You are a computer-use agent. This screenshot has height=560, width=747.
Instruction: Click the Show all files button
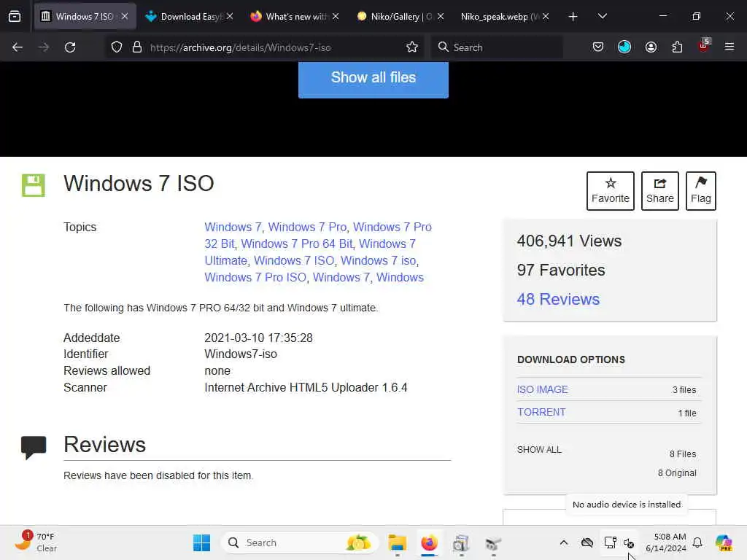click(x=373, y=78)
